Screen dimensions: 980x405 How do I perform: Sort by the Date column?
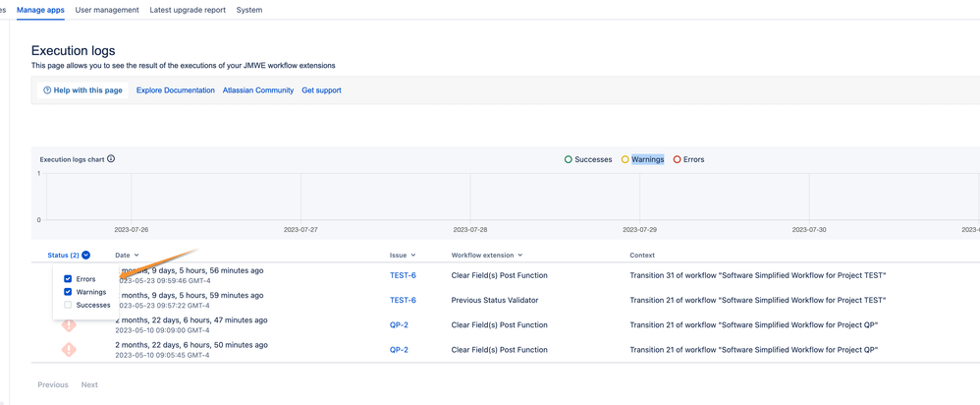[x=127, y=256]
